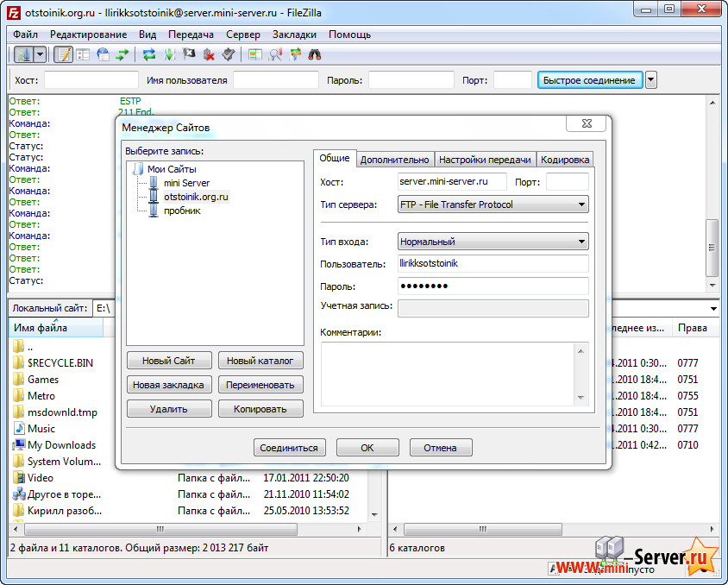
Task: Click the cancel current operation icon
Action: 190,54
